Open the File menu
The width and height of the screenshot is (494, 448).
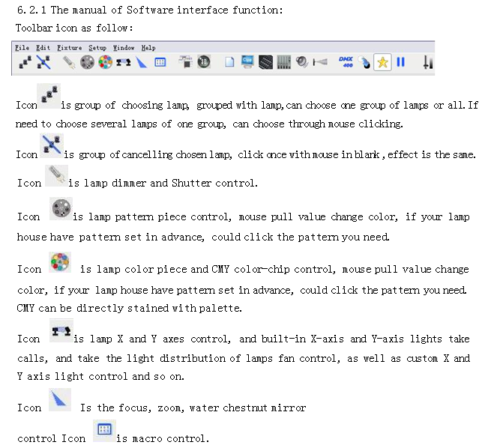point(22,48)
